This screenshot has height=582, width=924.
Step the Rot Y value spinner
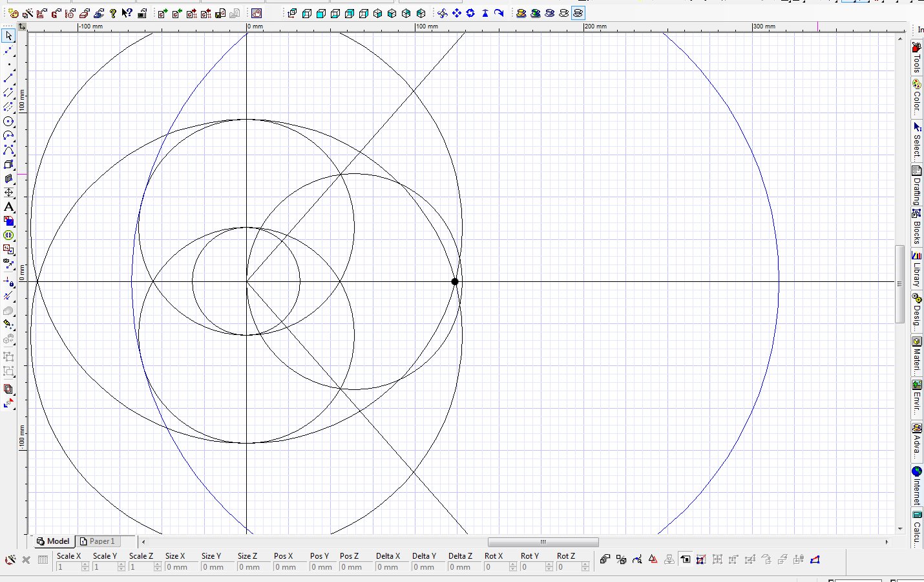(x=549, y=567)
